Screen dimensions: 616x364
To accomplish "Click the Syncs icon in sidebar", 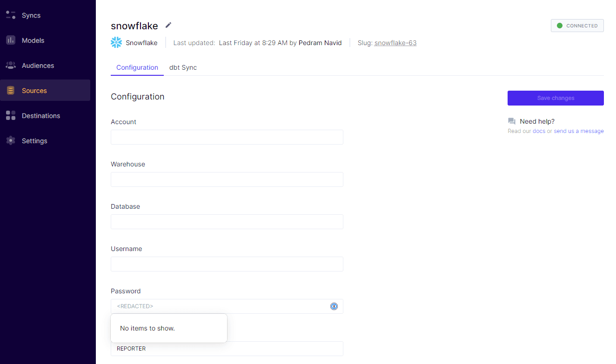I will [x=11, y=15].
